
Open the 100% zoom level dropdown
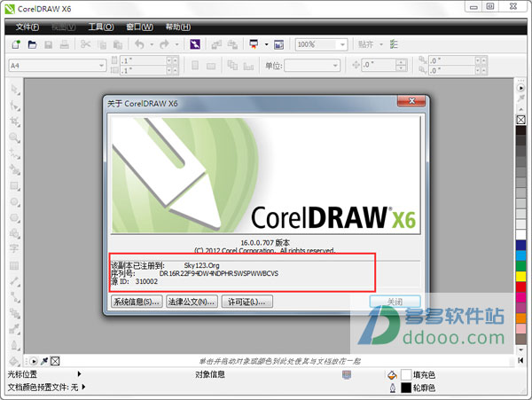(342, 44)
